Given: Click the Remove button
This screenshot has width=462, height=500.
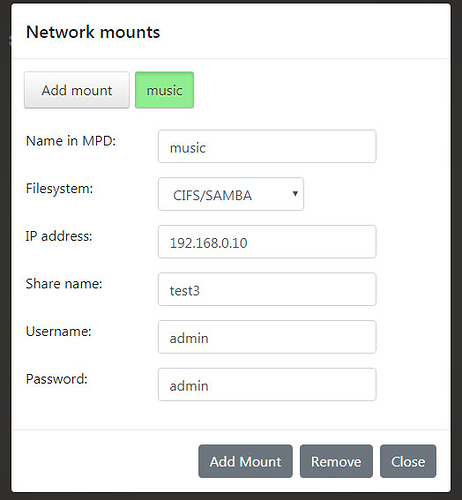Looking at the screenshot, I should point(336,461).
